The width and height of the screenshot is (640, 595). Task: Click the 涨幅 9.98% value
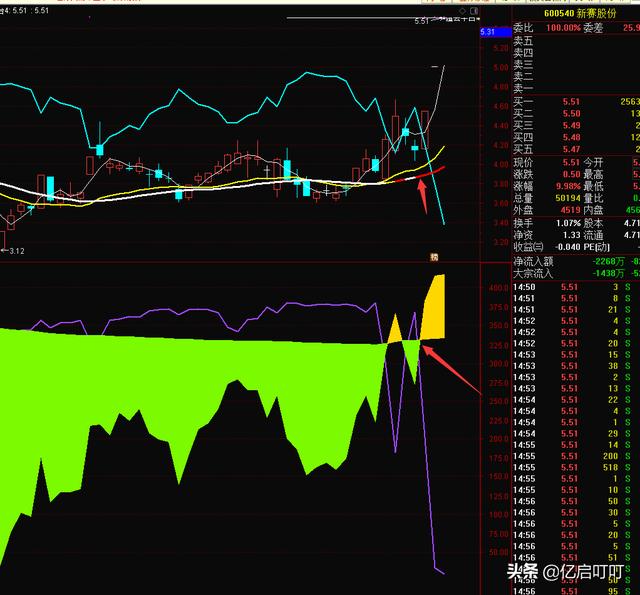tap(568, 186)
